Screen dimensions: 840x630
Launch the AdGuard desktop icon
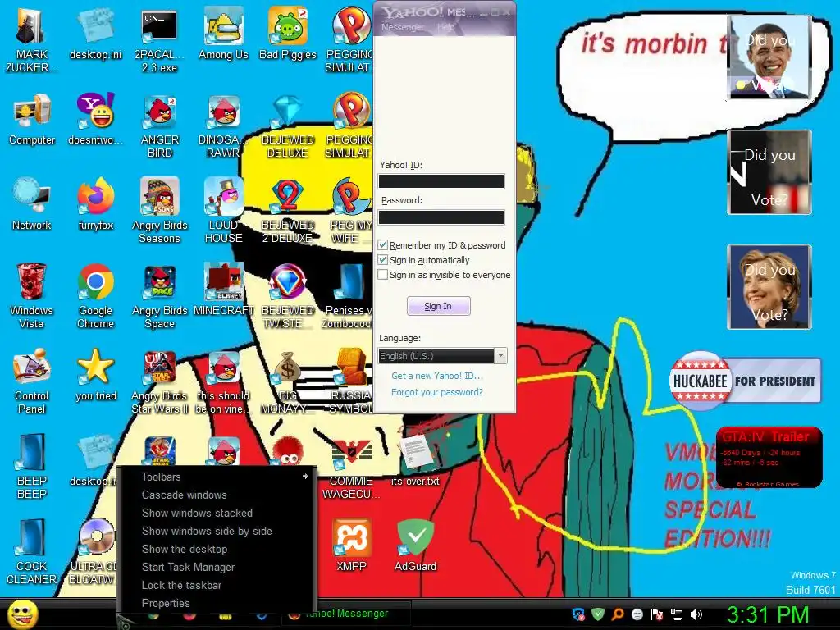pyautogui.click(x=416, y=546)
